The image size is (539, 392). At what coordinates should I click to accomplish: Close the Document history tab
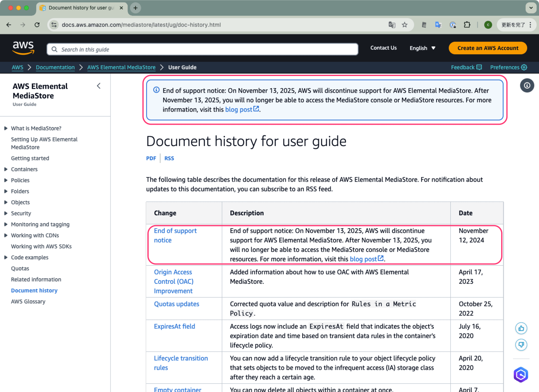click(121, 8)
